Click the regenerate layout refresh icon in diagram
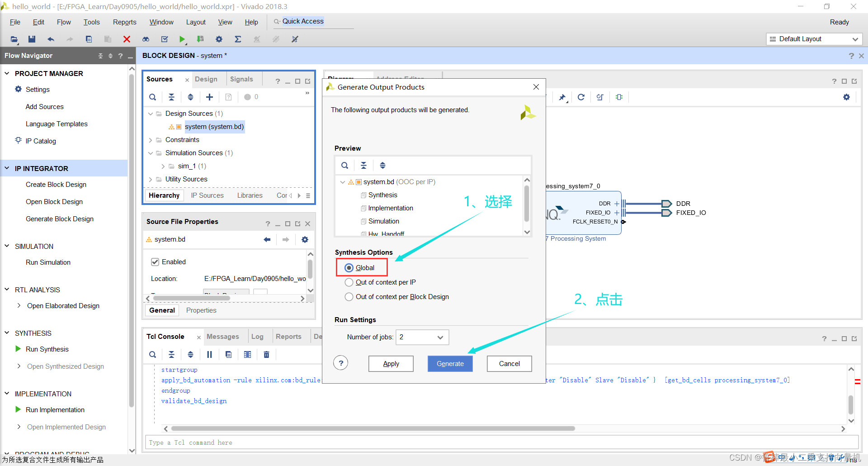This screenshot has height=466, width=868. (x=581, y=97)
